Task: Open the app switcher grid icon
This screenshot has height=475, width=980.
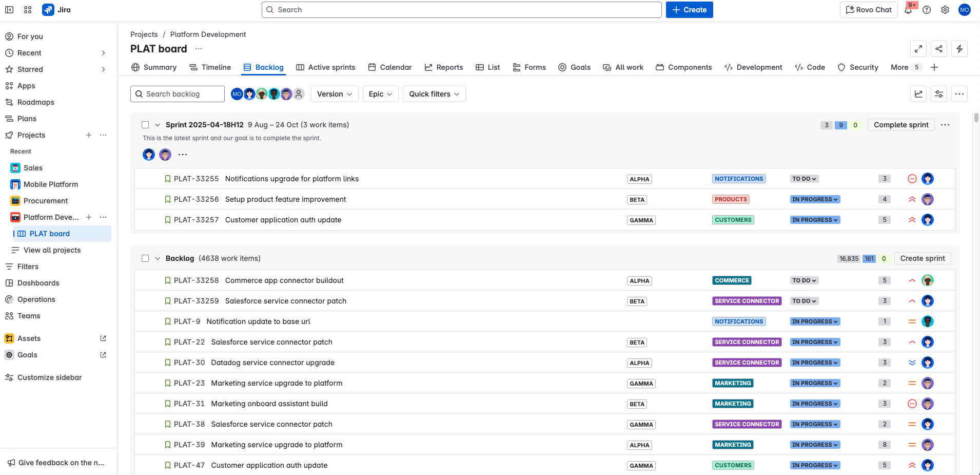Action: 28,9
